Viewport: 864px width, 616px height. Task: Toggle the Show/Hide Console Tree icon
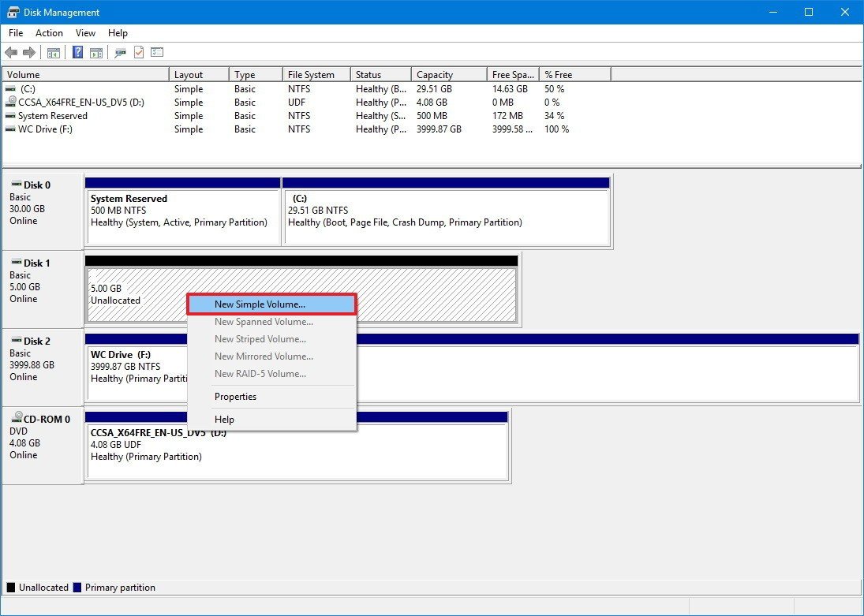(x=54, y=52)
